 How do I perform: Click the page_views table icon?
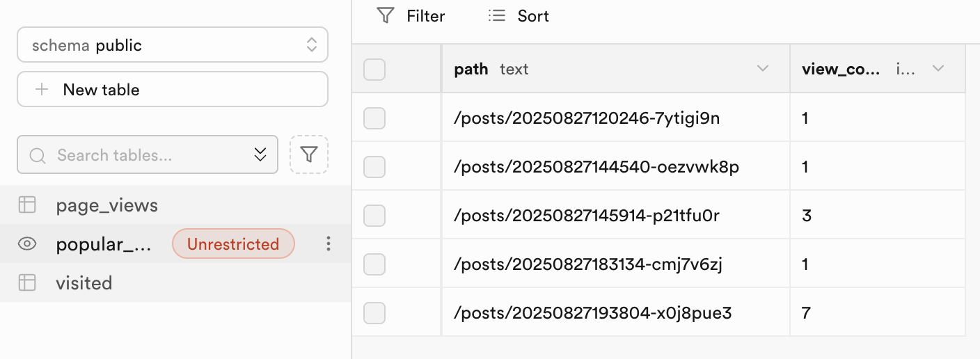pyautogui.click(x=27, y=205)
